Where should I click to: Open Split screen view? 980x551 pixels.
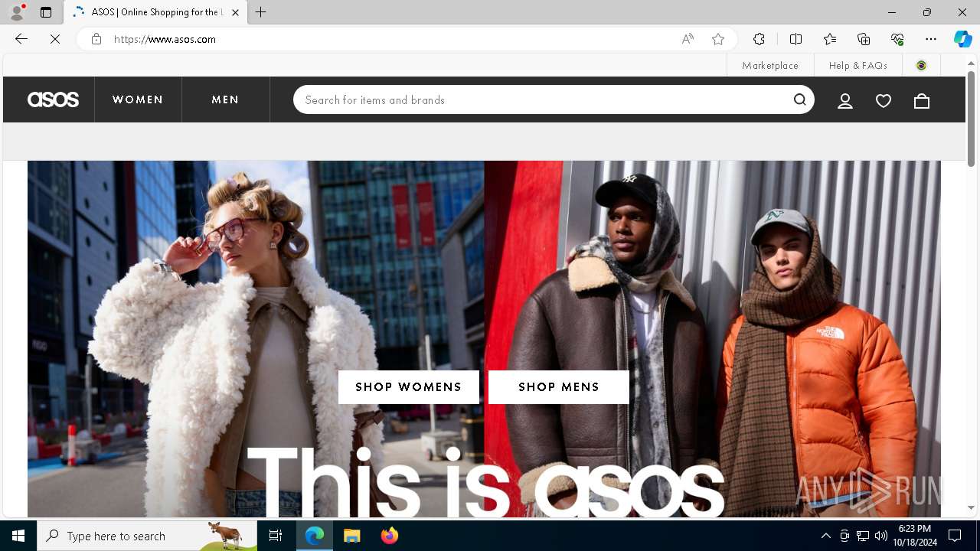pyautogui.click(x=795, y=39)
